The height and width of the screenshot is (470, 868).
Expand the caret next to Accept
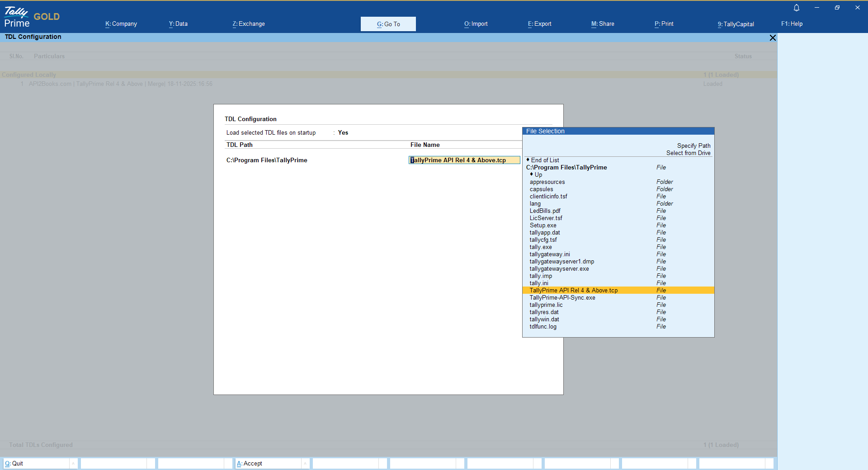[305, 463]
